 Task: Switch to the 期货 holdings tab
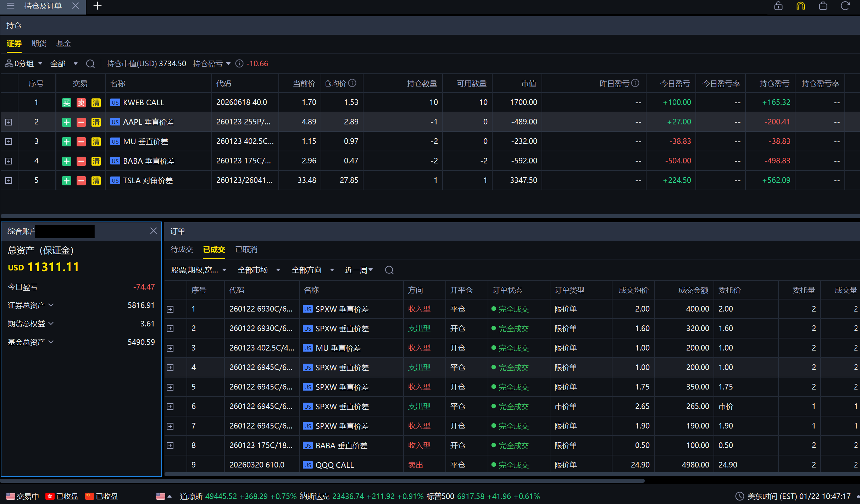click(39, 44)
